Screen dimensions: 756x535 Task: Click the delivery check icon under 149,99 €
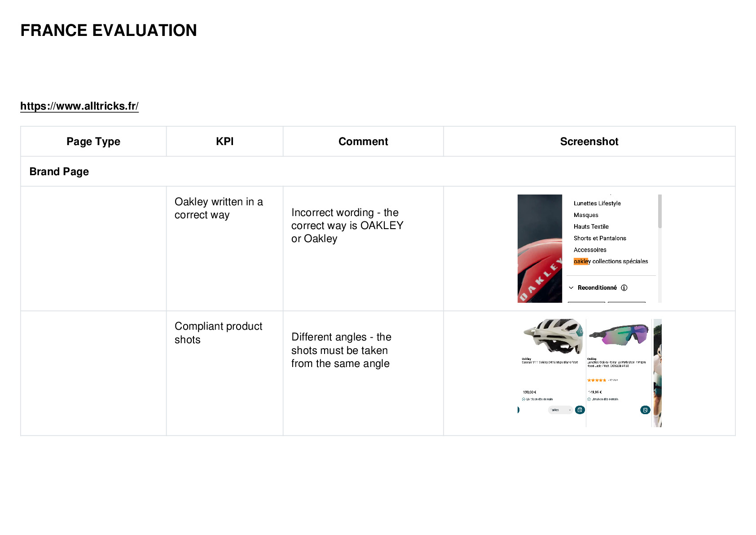pyautogui.click(x=589, y=399)
